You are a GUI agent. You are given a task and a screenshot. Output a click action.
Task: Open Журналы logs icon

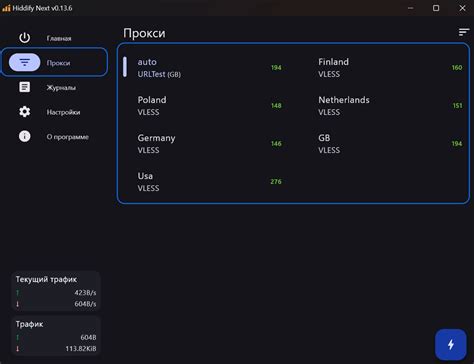pyautogui.click(x=24, y=87)
